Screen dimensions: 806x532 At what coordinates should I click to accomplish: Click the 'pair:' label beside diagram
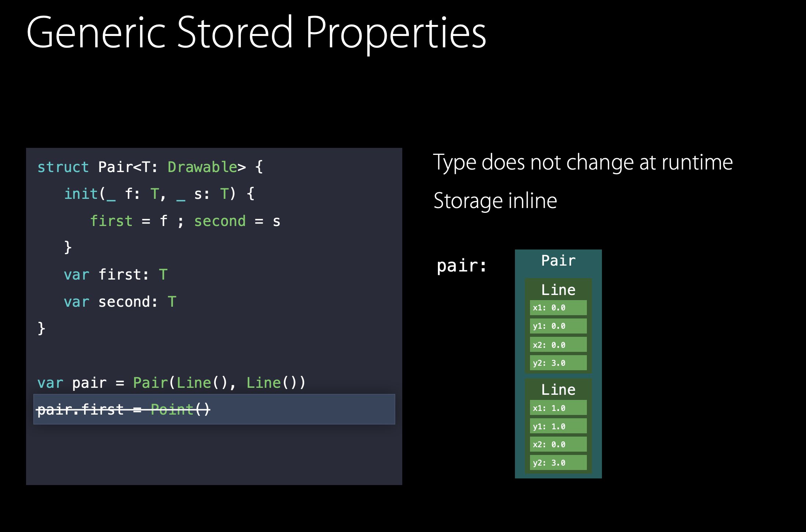click(x=461, y=266)
